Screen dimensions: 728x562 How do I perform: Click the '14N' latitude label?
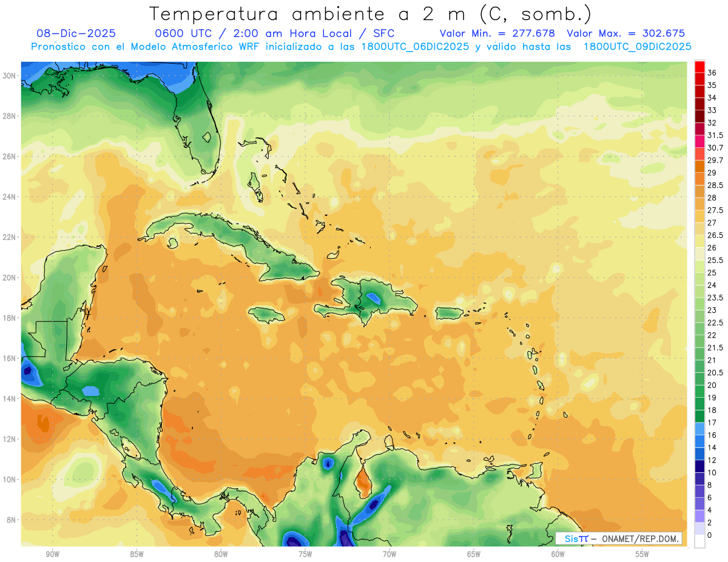[10, 398]
